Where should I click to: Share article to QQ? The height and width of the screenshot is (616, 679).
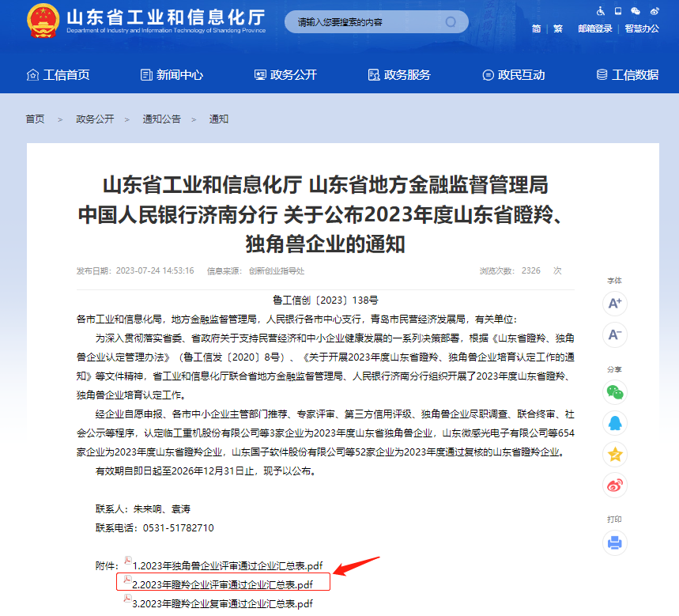click(x=615, y=423)
